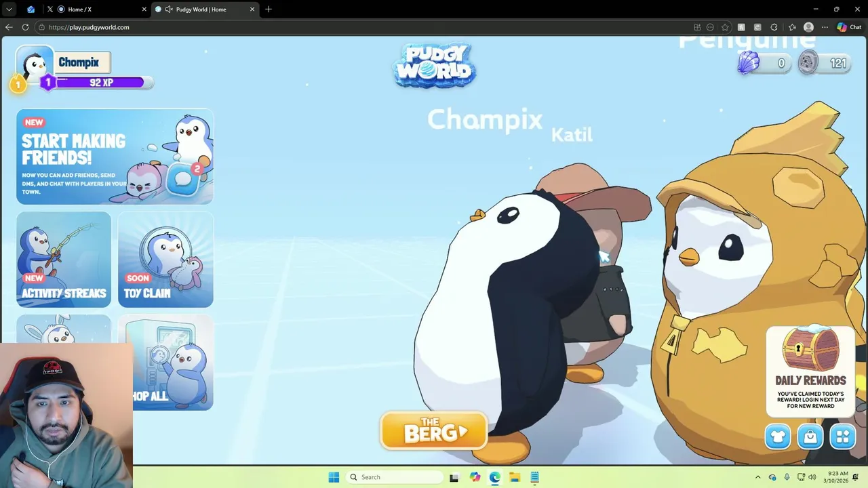Click the Daily Rewards treasure chest
Screen dimensions: 868x488
(x=811, y=348)
